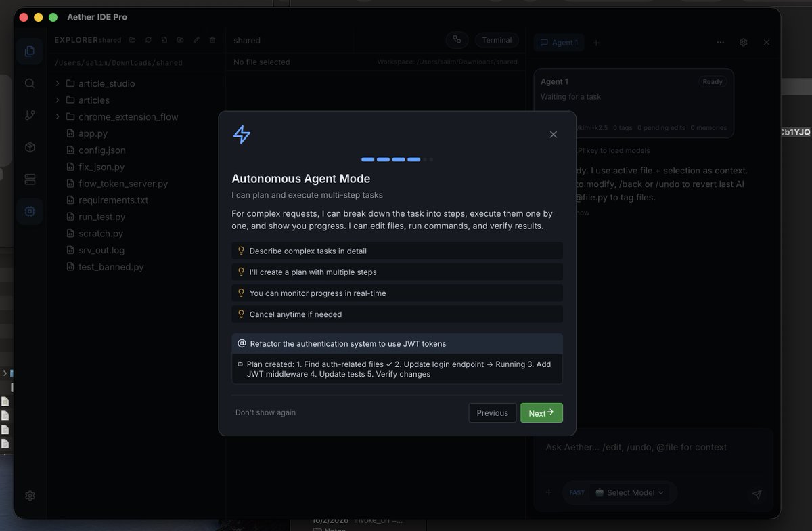Click the delete trash icon in Explorer header

point(212,40)
